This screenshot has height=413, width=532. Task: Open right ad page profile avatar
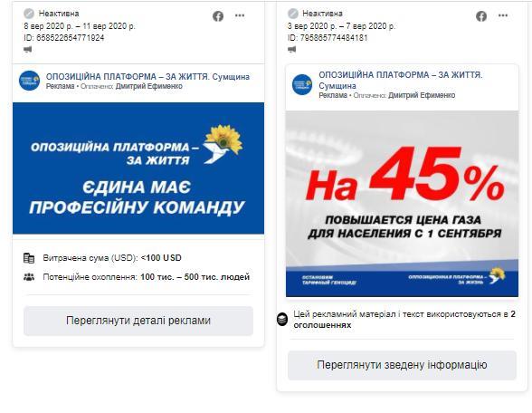click(x=302, y=84)
